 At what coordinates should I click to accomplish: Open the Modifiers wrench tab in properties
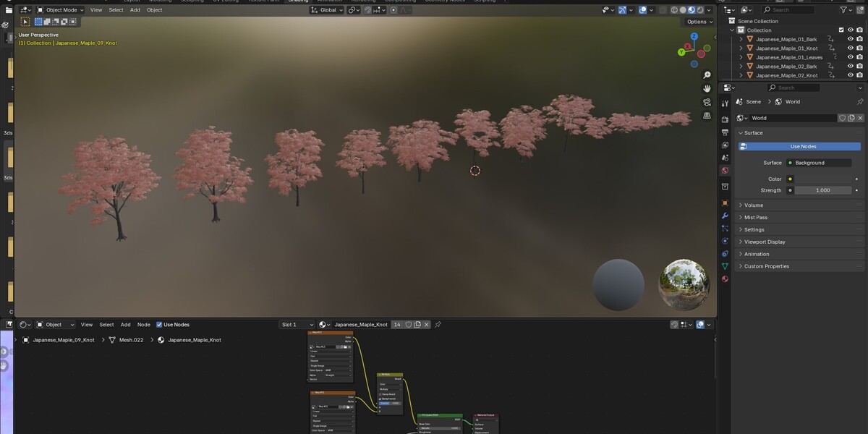point(725,216)
